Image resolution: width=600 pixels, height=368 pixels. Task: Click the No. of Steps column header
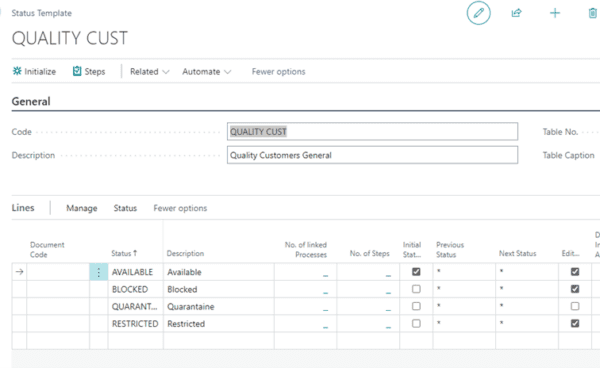click(x=369, y=253)
